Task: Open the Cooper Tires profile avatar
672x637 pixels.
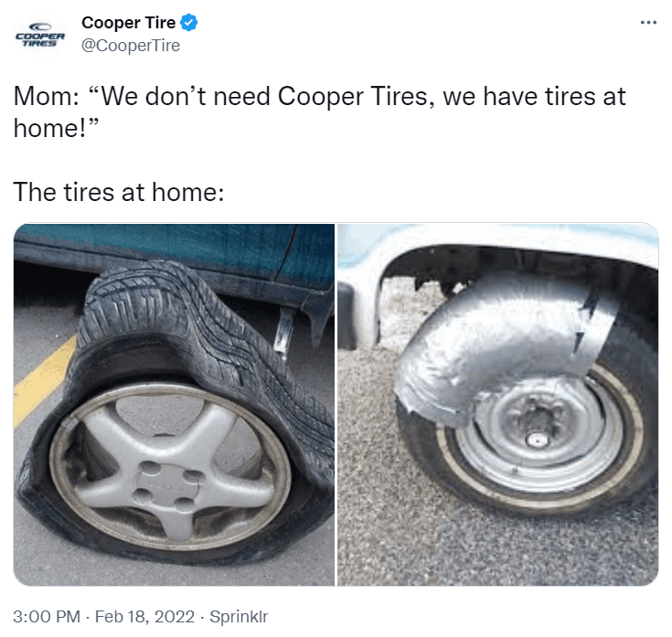Action: [x=40, y=34]
